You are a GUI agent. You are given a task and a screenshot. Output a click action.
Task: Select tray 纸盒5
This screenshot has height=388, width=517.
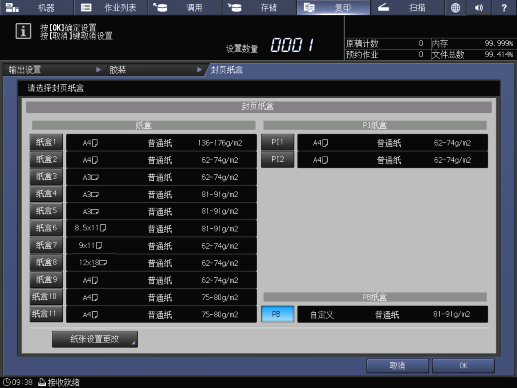click(46, 211)
